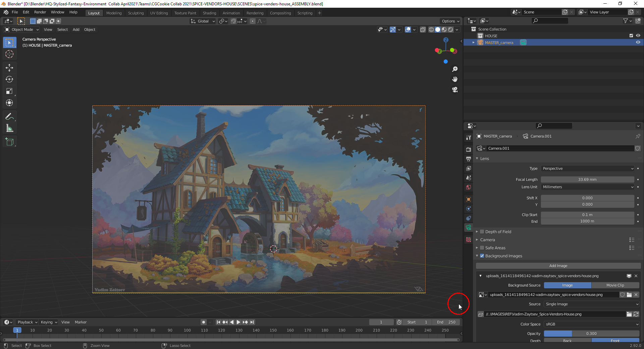Toggle camera view with the camera gizmo
644x349 pixels.
455,90
